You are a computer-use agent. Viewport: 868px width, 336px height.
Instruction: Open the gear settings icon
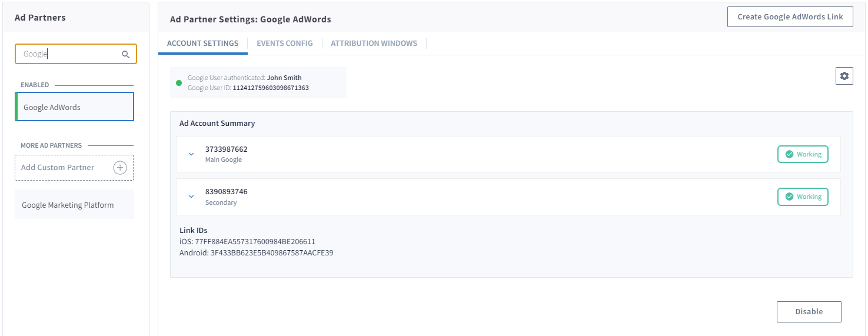click(844, 76)
